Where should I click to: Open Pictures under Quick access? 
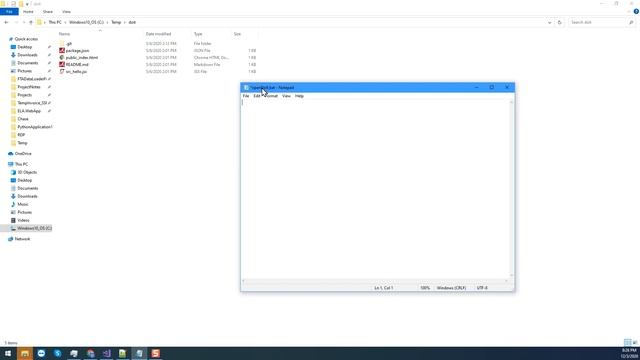pyautogui.click(x=24, y=71)
